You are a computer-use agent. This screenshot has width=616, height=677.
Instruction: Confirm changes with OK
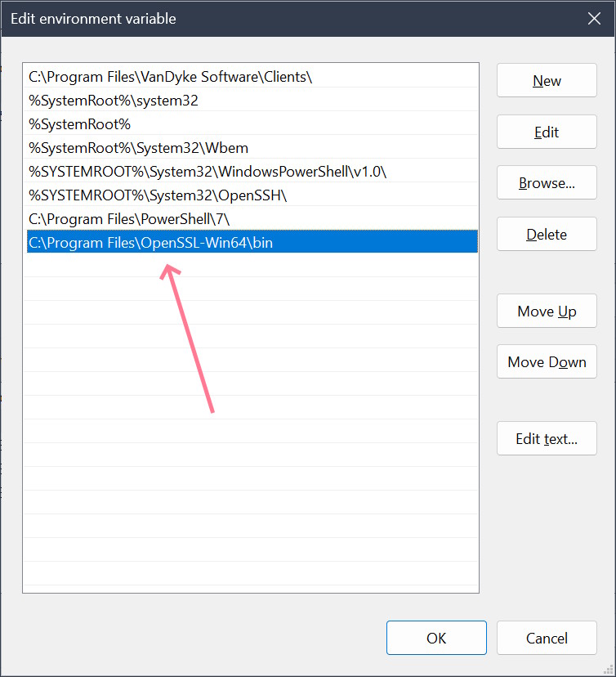click(x=436, y=638)
